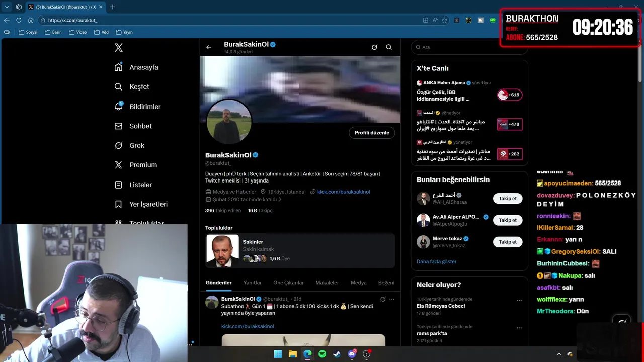The image size is (644, 362).
Task: Show hidden system tray icons
Action: (558, 354)
